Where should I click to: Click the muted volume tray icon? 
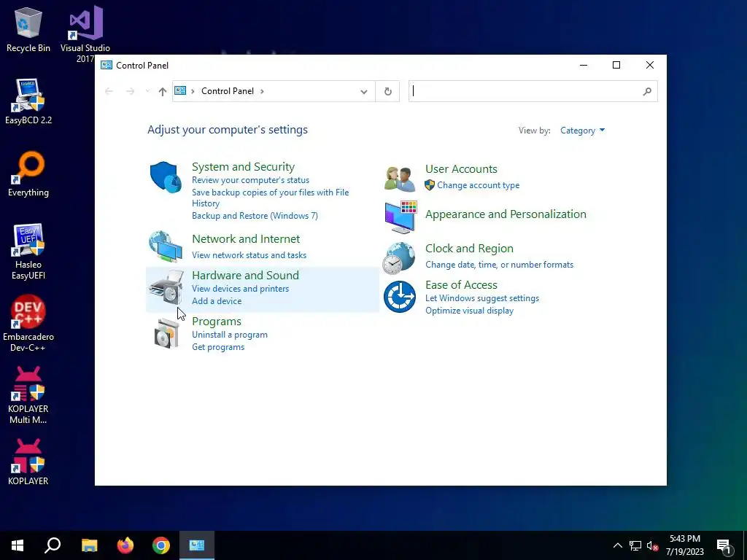point(653,545)
